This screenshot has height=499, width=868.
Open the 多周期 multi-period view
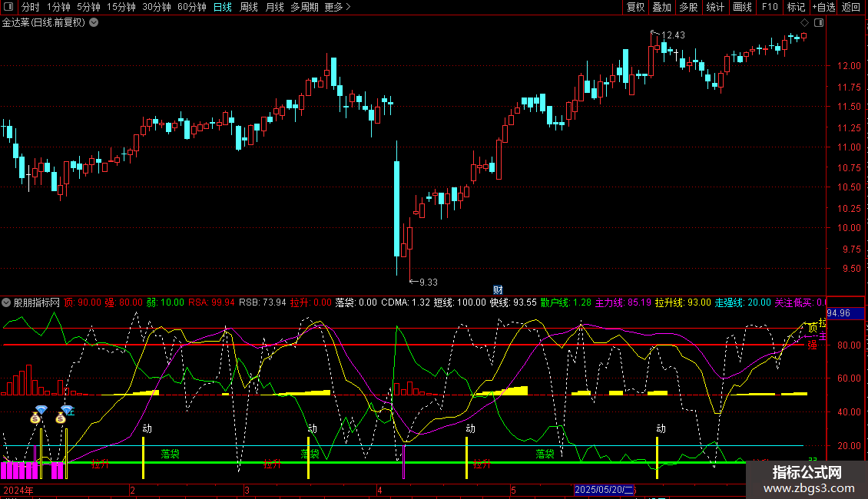pos(304,7)
